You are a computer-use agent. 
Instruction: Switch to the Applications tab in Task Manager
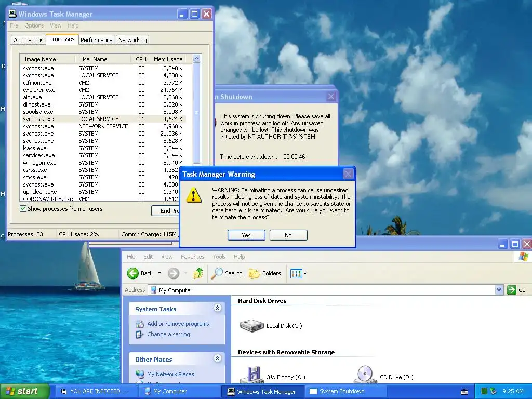[x=29, y=39]
